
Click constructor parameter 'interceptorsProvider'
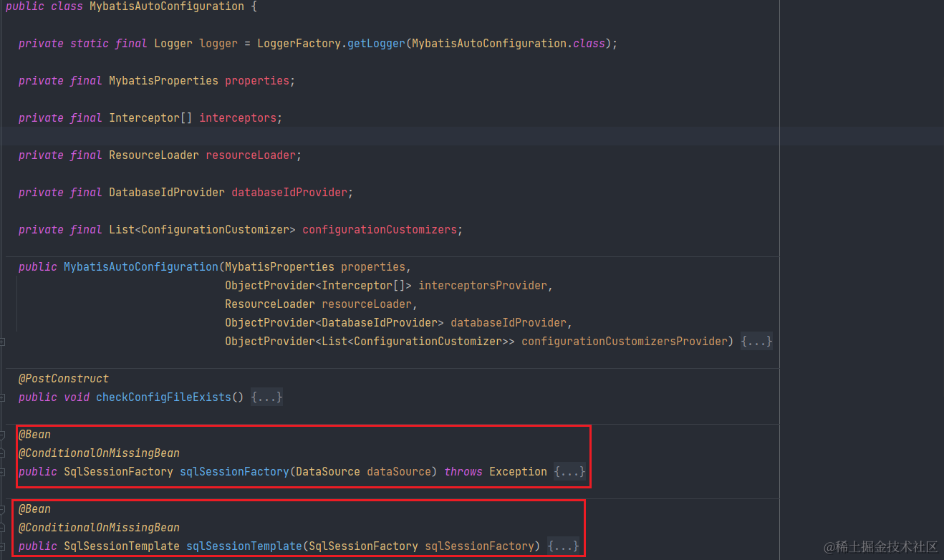click(483, 286)
